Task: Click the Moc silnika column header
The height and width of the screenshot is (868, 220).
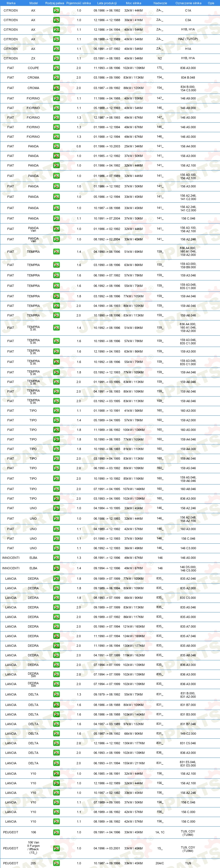Action: 133,3
